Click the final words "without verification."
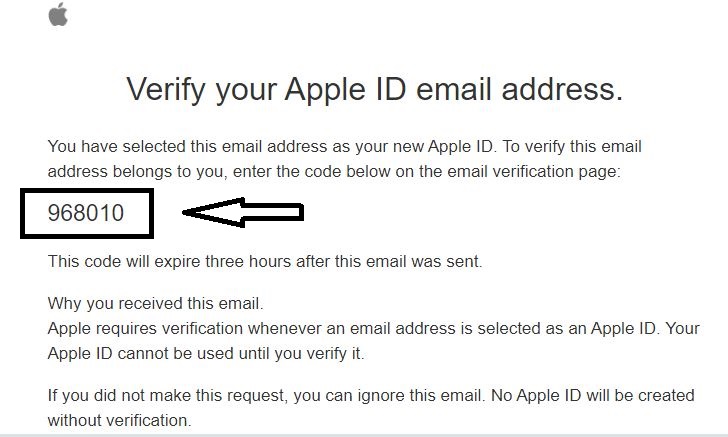Viewport: 728px width, 437px height. click(119, 420)
